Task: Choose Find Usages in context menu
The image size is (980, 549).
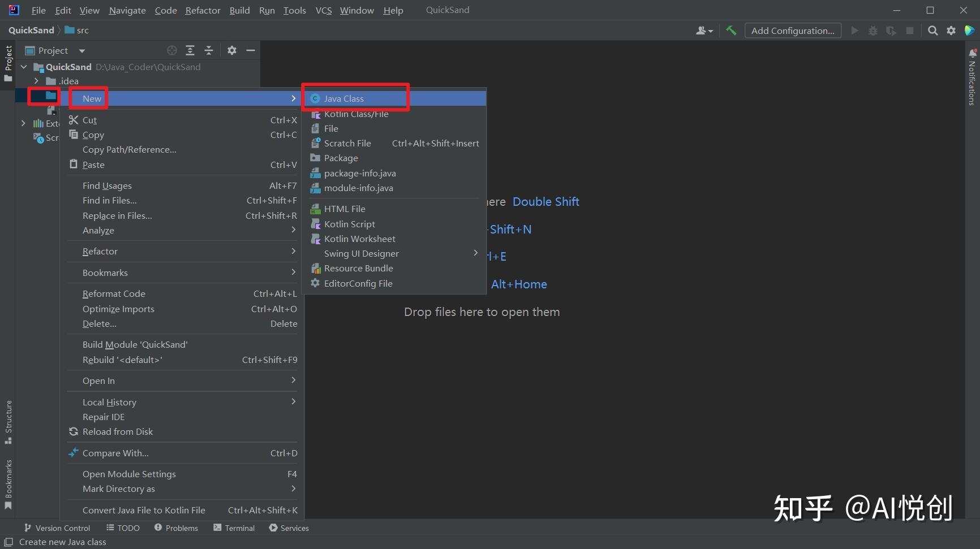Action: tap(182, 185)
